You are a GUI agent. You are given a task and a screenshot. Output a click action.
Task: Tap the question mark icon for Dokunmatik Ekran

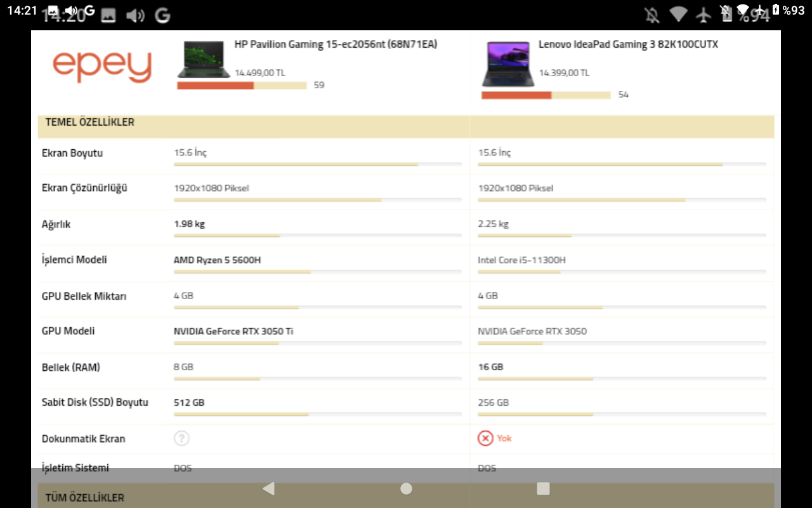pyautogui.click(x=181, y=438)
